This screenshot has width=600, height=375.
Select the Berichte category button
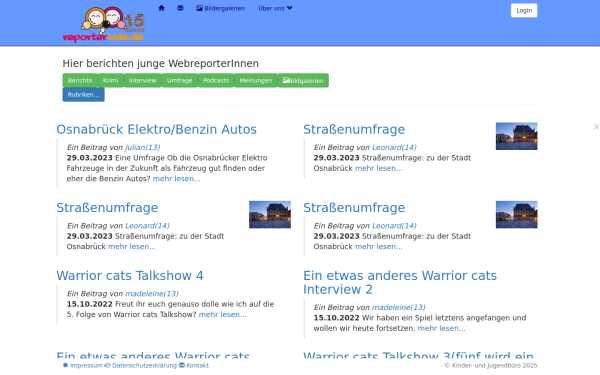[x=80, y=80]
